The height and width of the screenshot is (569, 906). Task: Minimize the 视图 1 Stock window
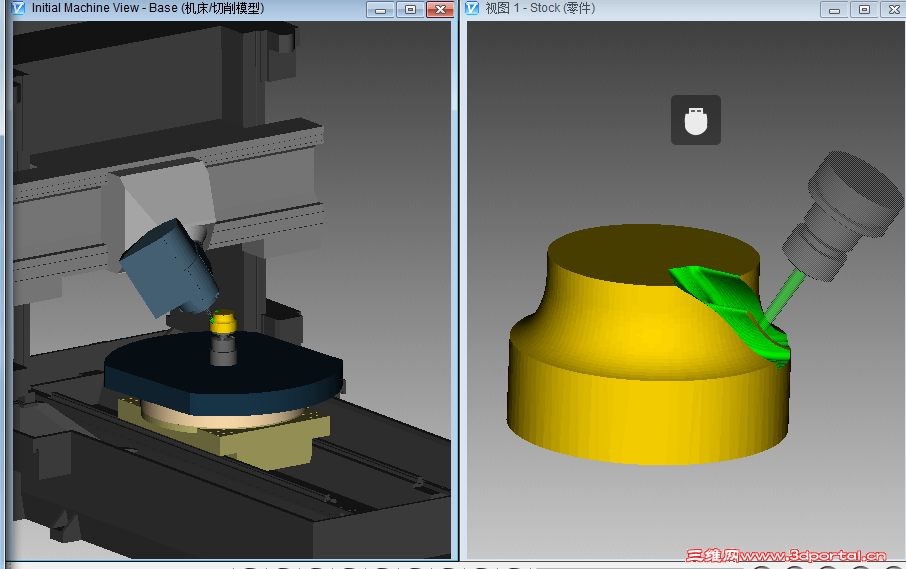pos(834,10)
